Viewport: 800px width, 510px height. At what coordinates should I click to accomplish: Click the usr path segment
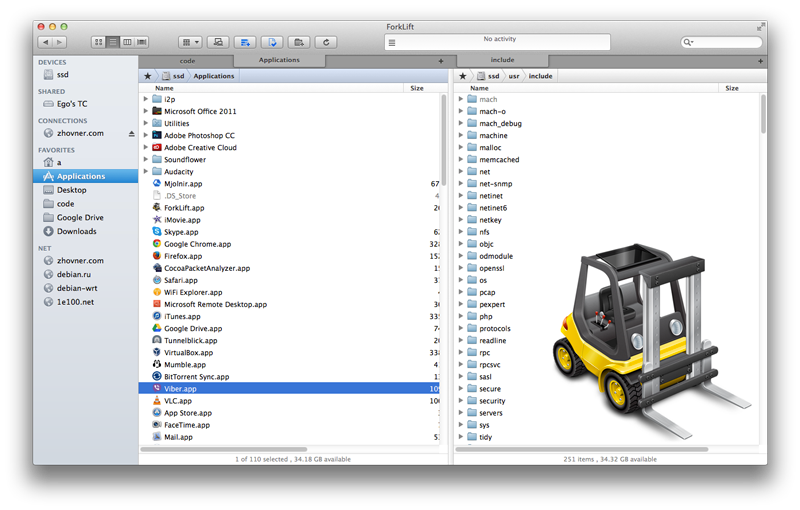click(514, 76)
